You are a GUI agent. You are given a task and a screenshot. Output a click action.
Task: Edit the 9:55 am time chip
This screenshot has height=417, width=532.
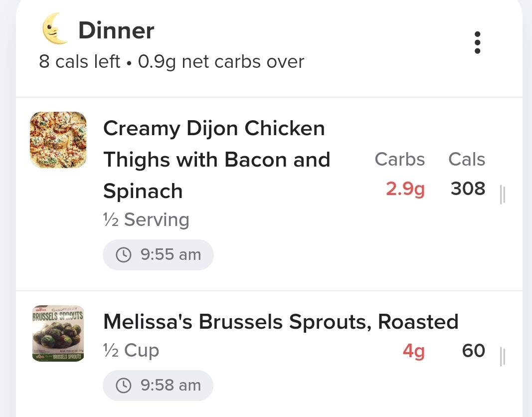pyautogui.click(x=158, y=255)
